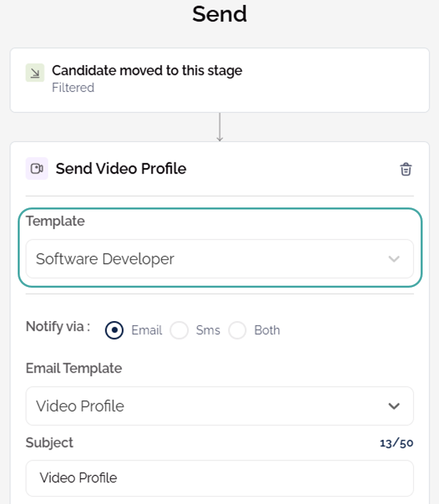This screenshot has width=439, height=504.
Task: Click the Email Template dropdown chevron arrow
Action: (x=393, y=406)
